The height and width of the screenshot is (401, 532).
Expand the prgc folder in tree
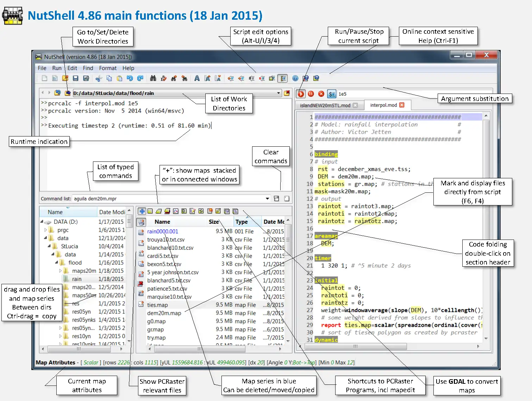pyautogui.click(x=46, y=230)
